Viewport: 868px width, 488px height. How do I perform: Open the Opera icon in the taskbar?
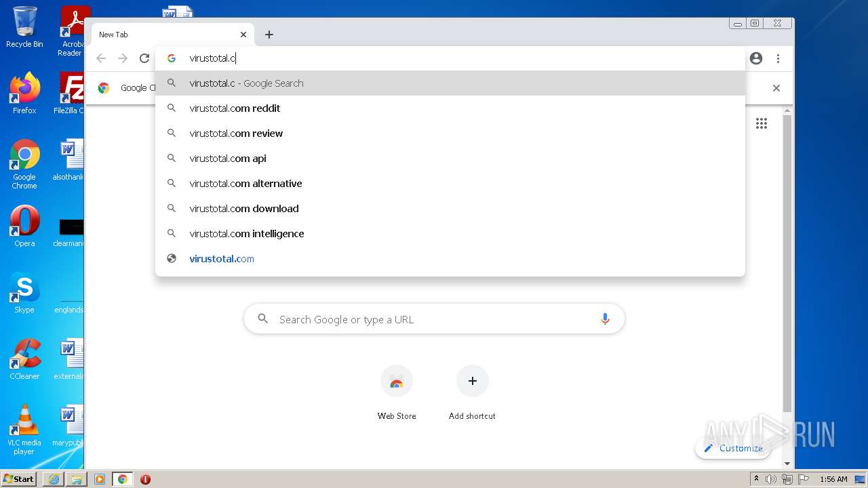tap(145, 479)
